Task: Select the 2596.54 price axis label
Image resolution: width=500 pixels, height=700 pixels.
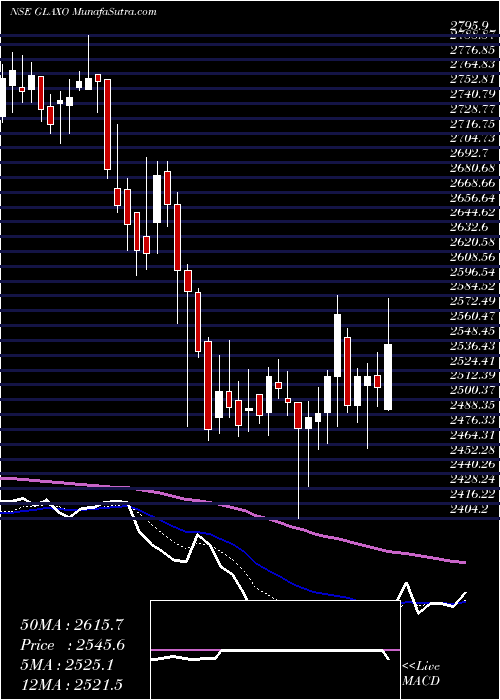Action: click(473, 271)
